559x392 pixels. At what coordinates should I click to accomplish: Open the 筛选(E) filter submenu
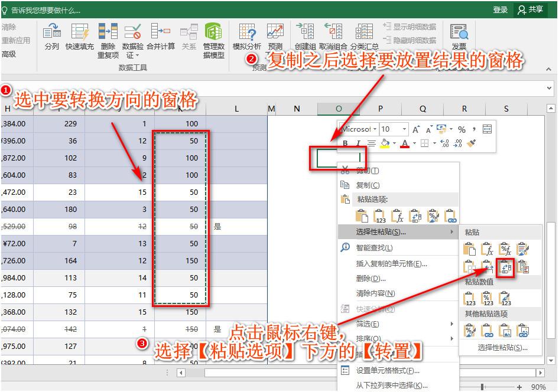(x=398, y=324)
